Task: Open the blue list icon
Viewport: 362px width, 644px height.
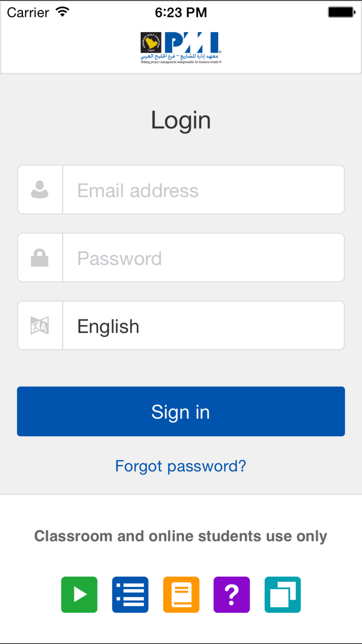Action: [x=130, y=594]
